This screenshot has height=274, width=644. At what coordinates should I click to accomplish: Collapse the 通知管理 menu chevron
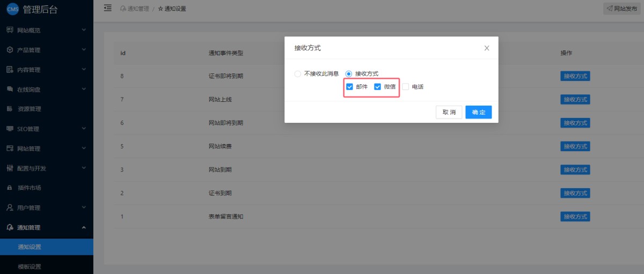(x=84, y=227)
